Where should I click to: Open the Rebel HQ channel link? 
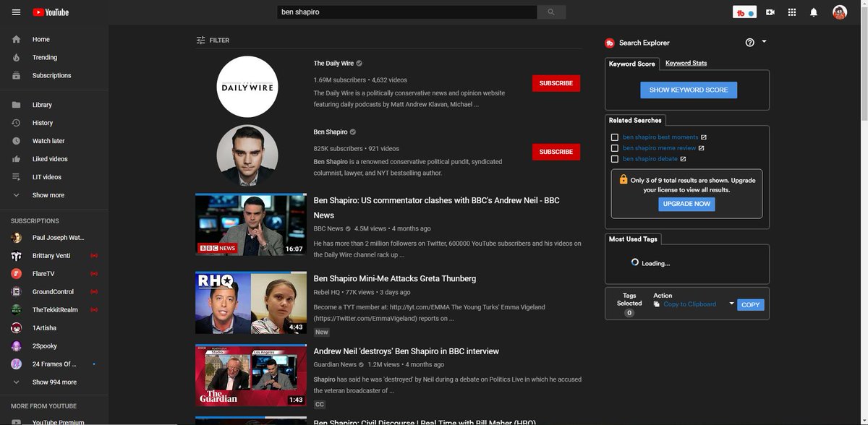(326, 293)
